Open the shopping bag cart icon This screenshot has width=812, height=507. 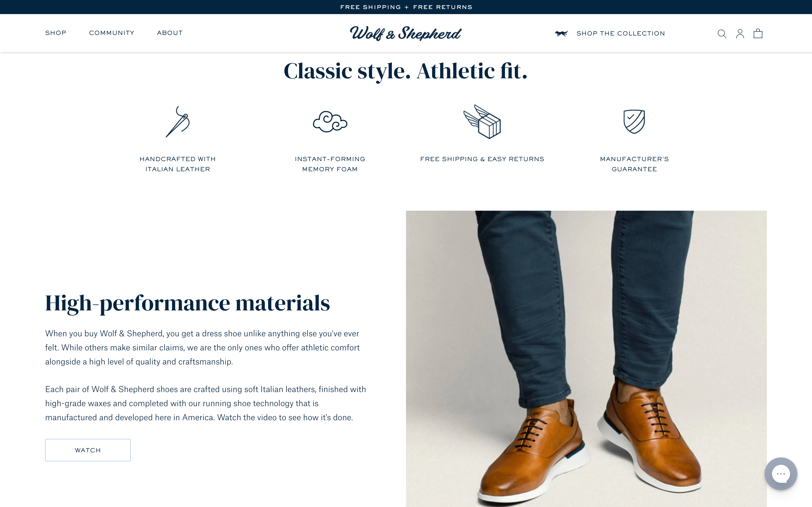758,34
